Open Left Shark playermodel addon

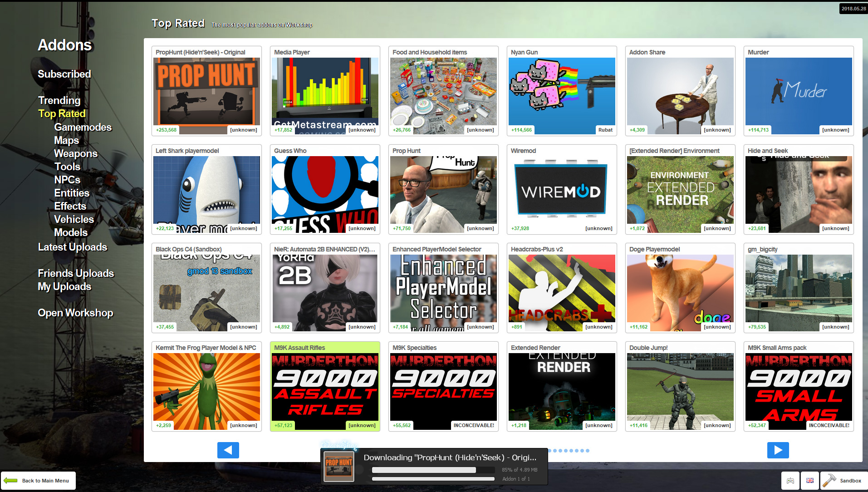click(206, 189)
